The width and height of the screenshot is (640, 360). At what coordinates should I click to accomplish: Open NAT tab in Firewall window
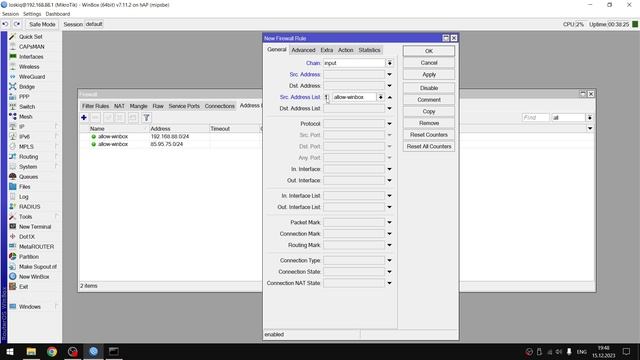tap(119, 106)
